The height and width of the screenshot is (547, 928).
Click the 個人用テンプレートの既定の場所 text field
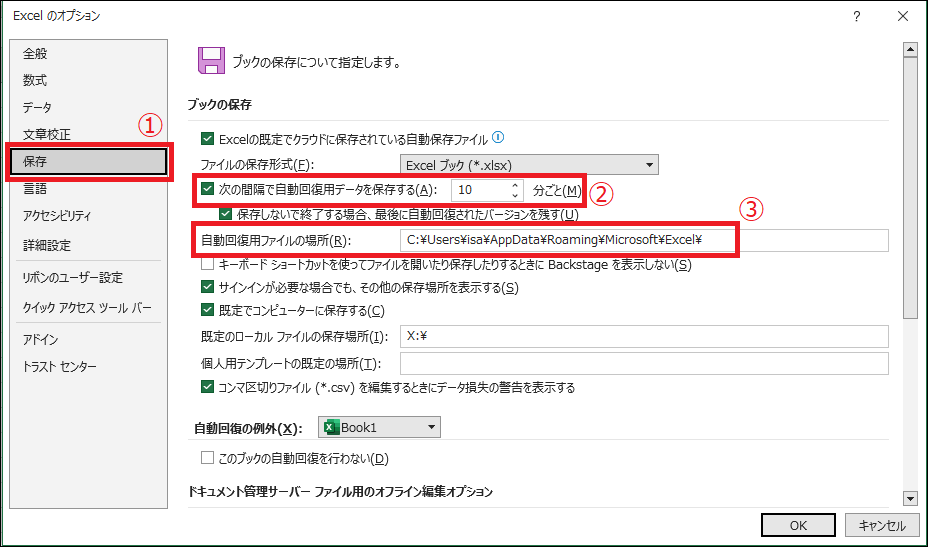coord(643,363)
